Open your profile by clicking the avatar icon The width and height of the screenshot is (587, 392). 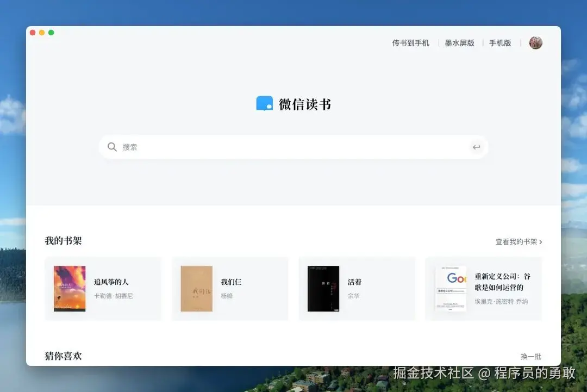[x=536, y=42]
